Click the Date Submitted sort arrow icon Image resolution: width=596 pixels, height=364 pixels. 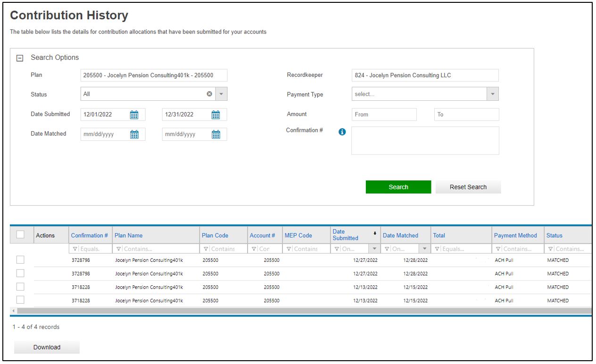point(375,233)
